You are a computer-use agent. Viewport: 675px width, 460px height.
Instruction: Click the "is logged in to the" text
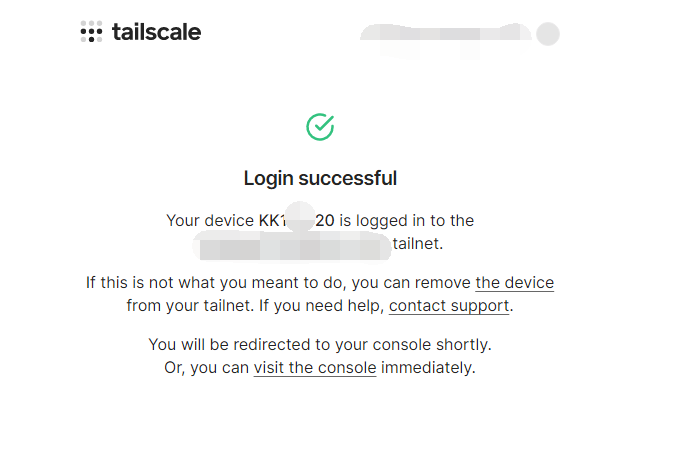pyautogui.click(x=406, y=221)
